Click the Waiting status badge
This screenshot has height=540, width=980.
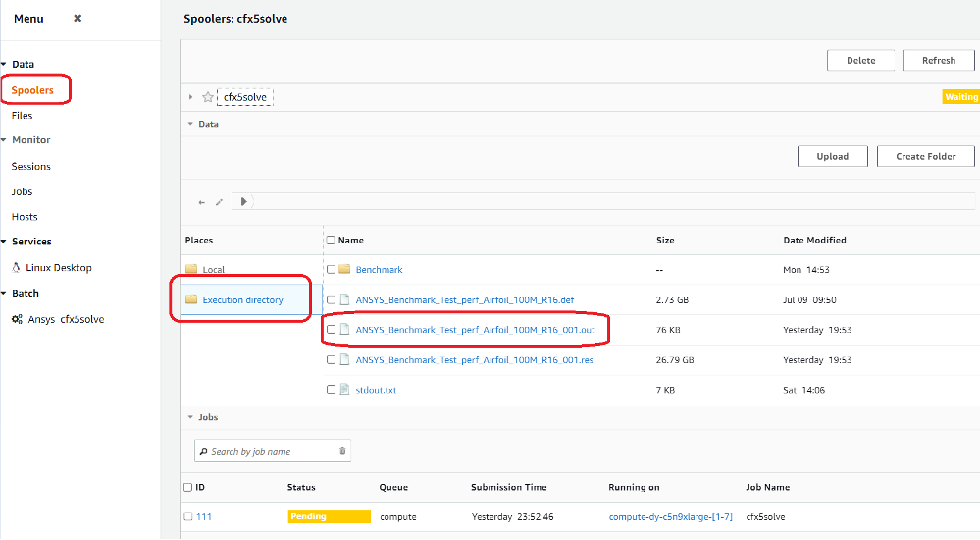point(961,97)
